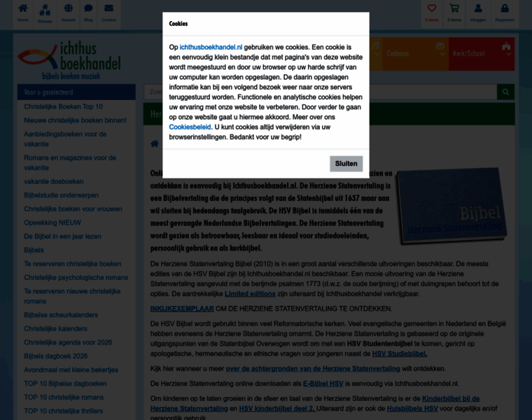
Task: Open vakantie doeboeken link
Action: click(x=54, y=181)
